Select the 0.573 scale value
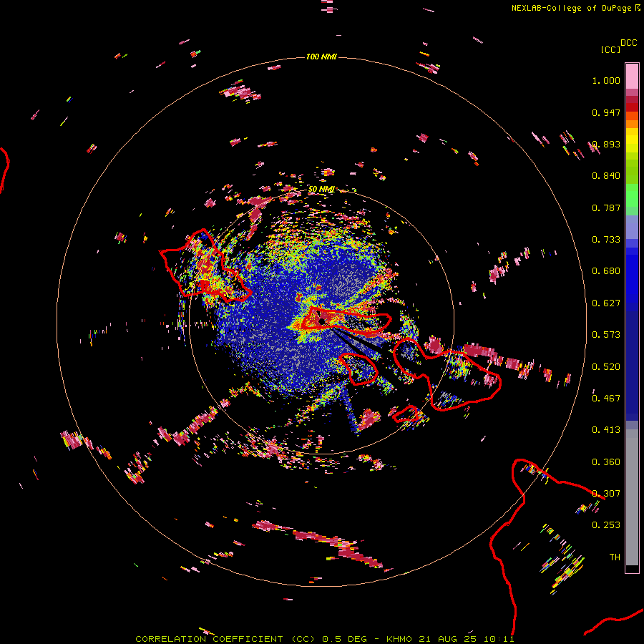This screenshot has width=644, height=644. [x=606, y=335]
